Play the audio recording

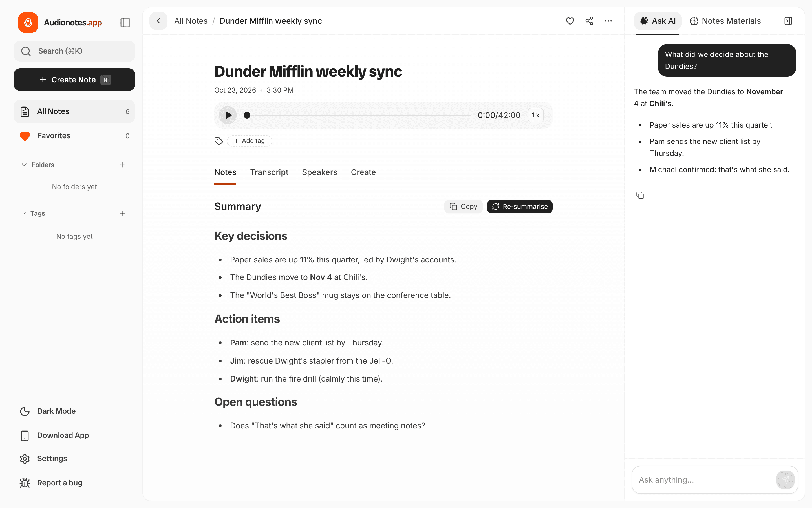228,115
